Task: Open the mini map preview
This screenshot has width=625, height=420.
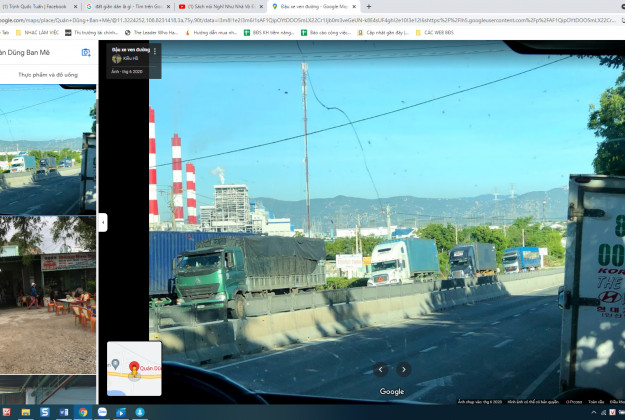Action: click(x=134, y=369)
